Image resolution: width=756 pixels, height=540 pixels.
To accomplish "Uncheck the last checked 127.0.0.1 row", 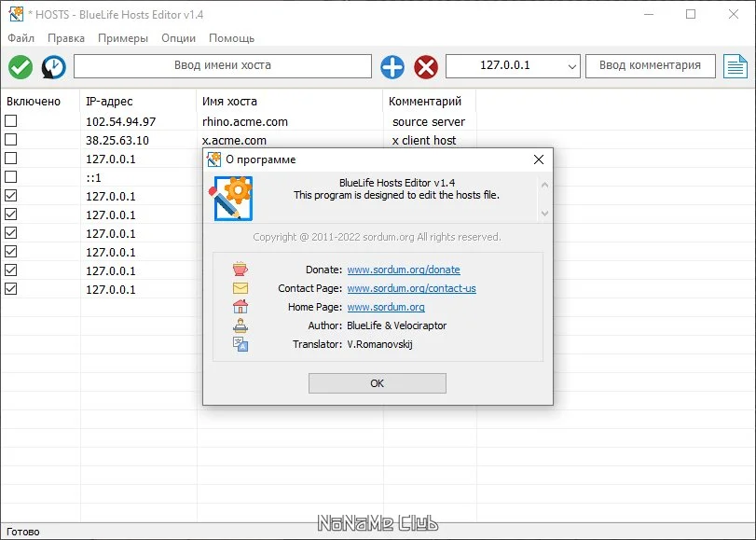I will [x=10, y=288].
